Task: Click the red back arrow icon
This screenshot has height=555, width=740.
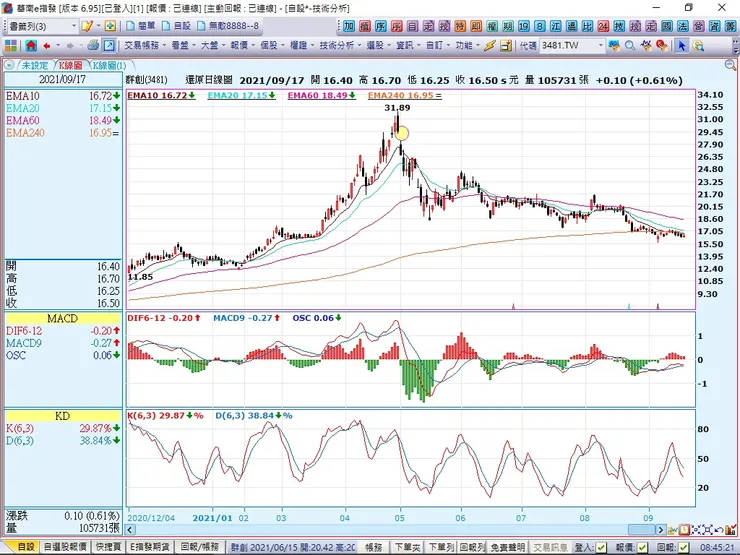Action: [49, 46]
